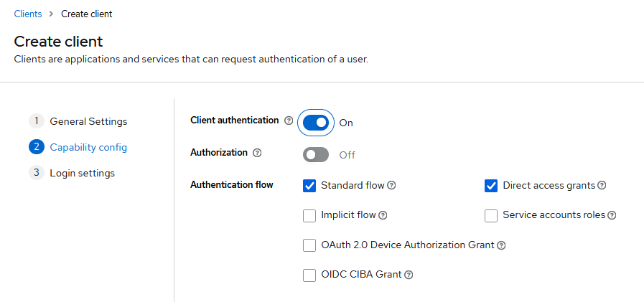The height and width of the screenshot is (302, 644).
Task: Click Service accounts roles help icon
Action: (x=612, y=215)
